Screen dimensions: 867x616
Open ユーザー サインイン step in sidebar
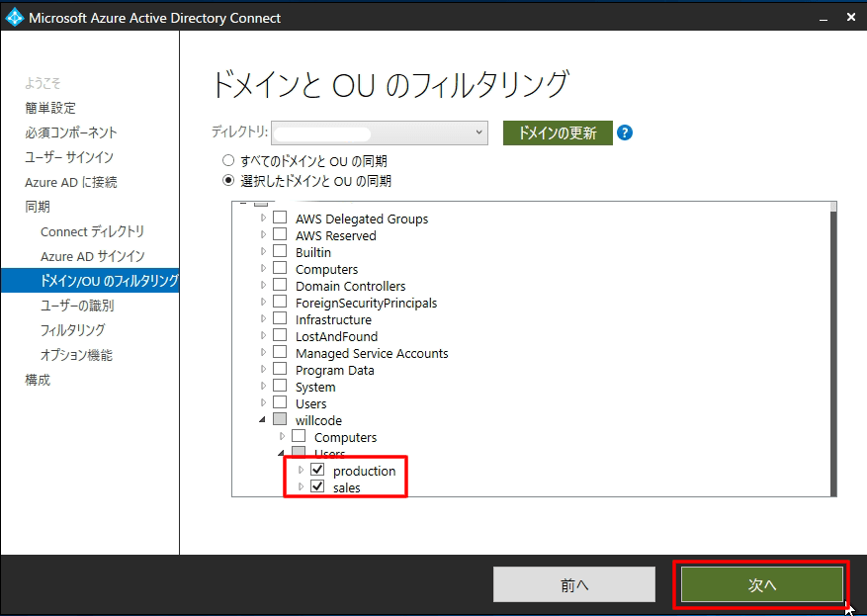tap(69, 157)
